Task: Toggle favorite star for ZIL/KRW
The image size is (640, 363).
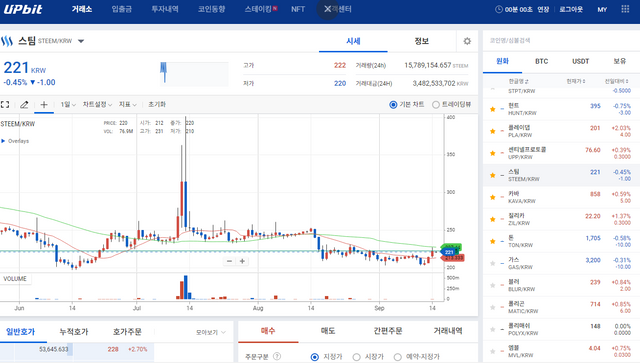Action: (493, 219)
